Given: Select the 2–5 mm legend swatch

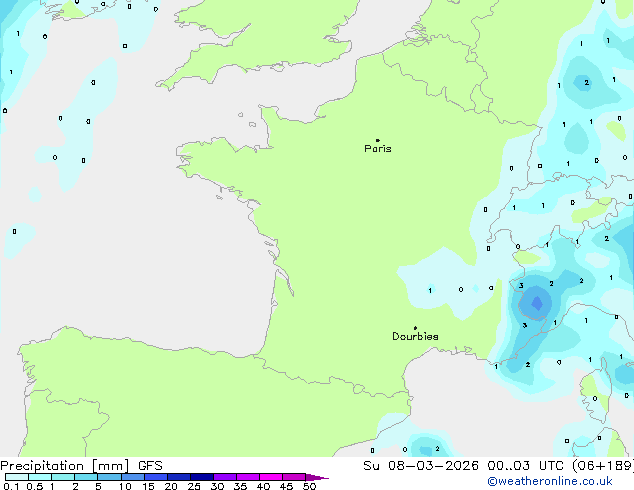Looking at the screenshot, I should pos(86,477).
